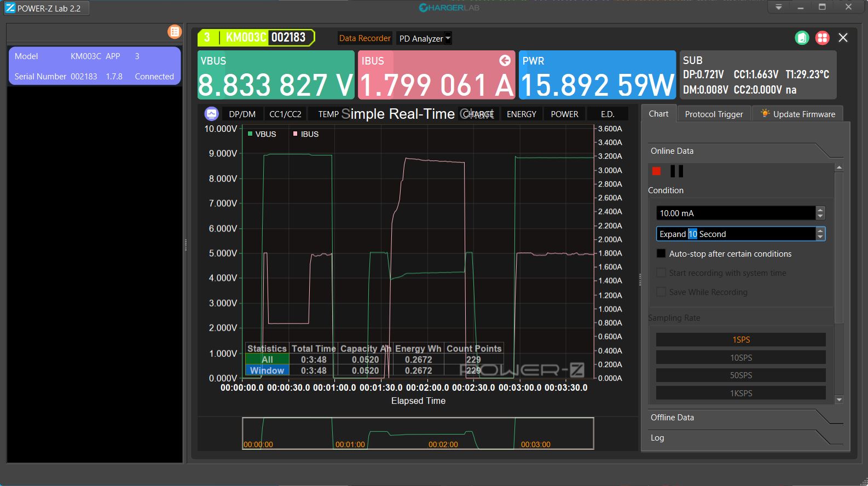Viewport: 868px width, 486px height.
Task: Set sampling rate to 50SPS
Action: click(x=740, y=375)
